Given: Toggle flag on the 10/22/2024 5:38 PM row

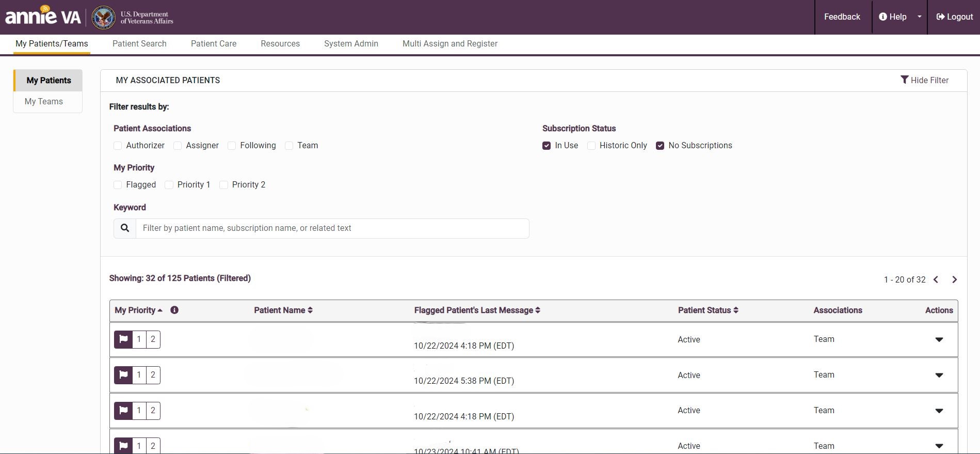Looking at the screenshot, I should point(123,375).
